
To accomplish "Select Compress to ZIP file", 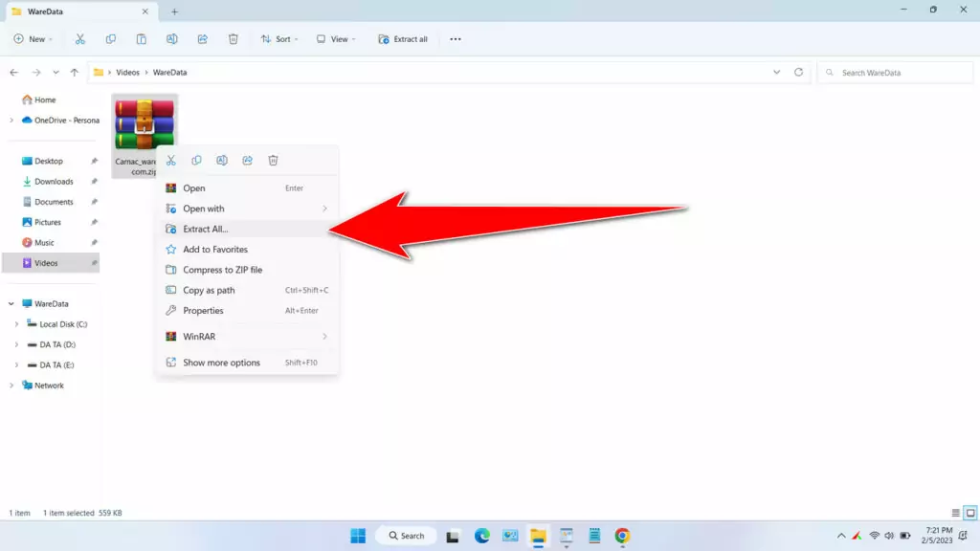I will [x=248, y=270].
